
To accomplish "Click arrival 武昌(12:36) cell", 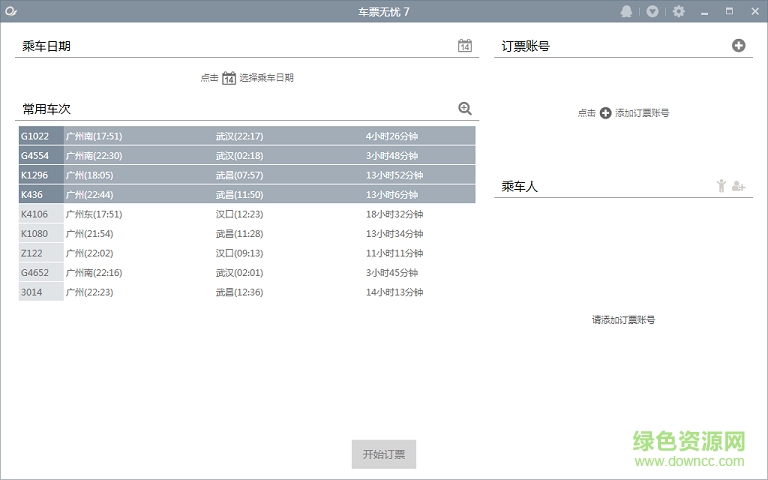I will 240,292.
